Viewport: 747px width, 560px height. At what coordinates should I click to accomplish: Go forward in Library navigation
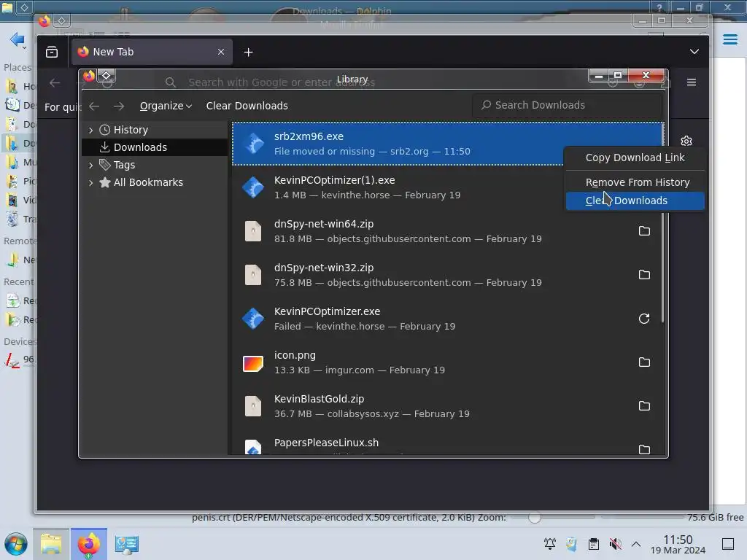(x=119, y=106)
